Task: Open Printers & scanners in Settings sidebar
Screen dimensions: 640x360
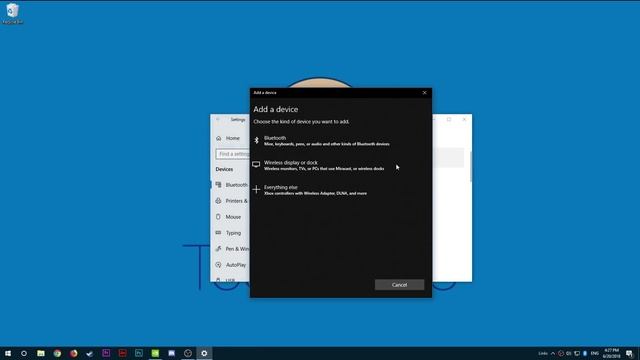Action: point(231,201)
